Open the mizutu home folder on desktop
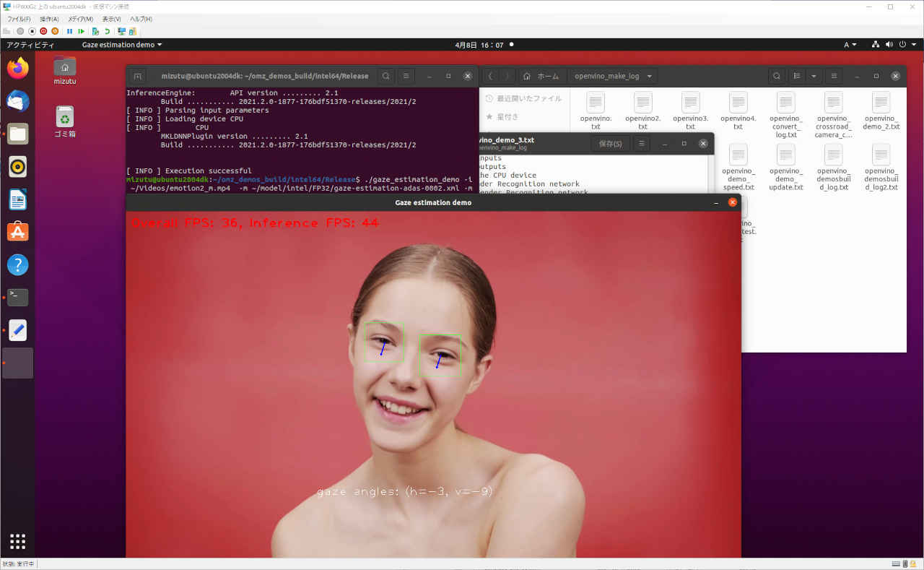 tap(65, 70)
